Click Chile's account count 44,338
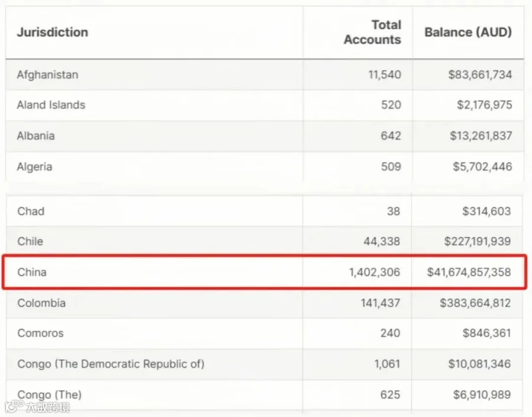Viewport: 532px width, 417px height. 382,242
